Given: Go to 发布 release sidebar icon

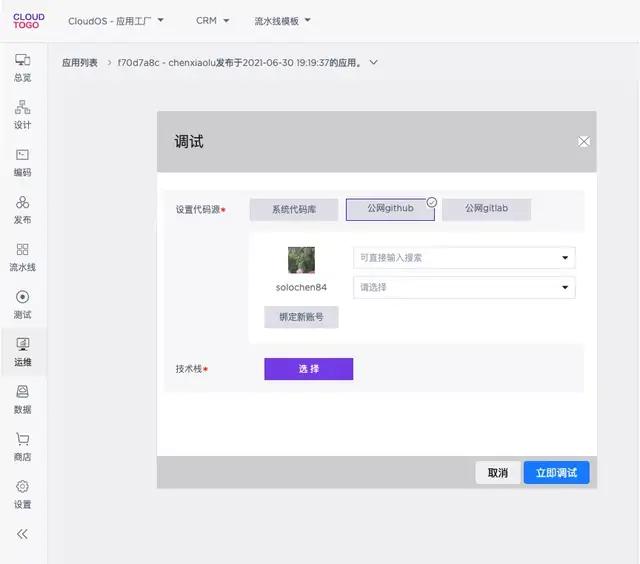Looking at the screenshot, I should [x=22, y=209].
